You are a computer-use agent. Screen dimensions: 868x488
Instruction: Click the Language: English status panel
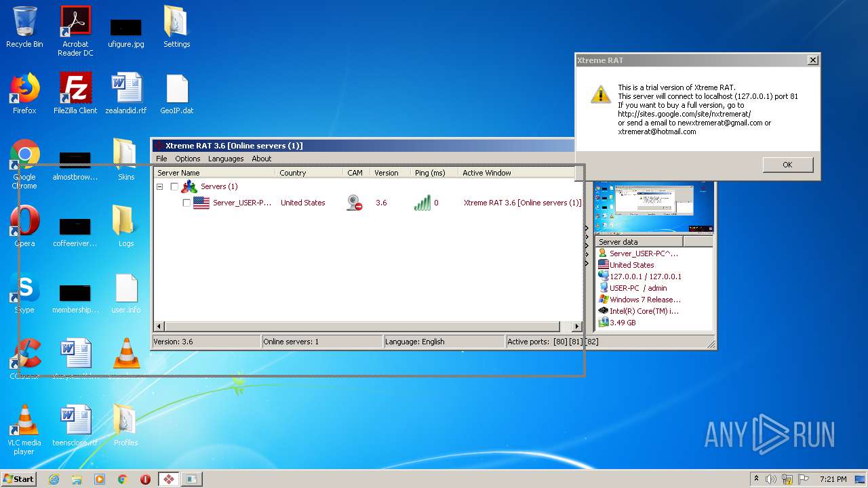point(444,342)
